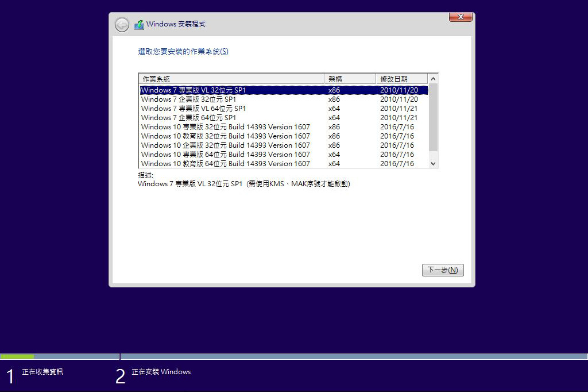Viewport: 588px width, 392px height.
Task: Click the setup progress bar above step 1
Action: 60,356
